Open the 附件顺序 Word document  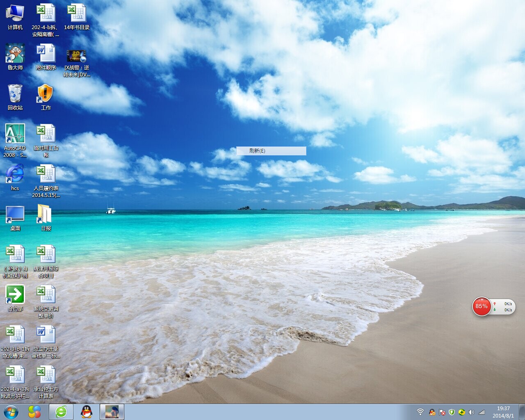coord(46,57)
